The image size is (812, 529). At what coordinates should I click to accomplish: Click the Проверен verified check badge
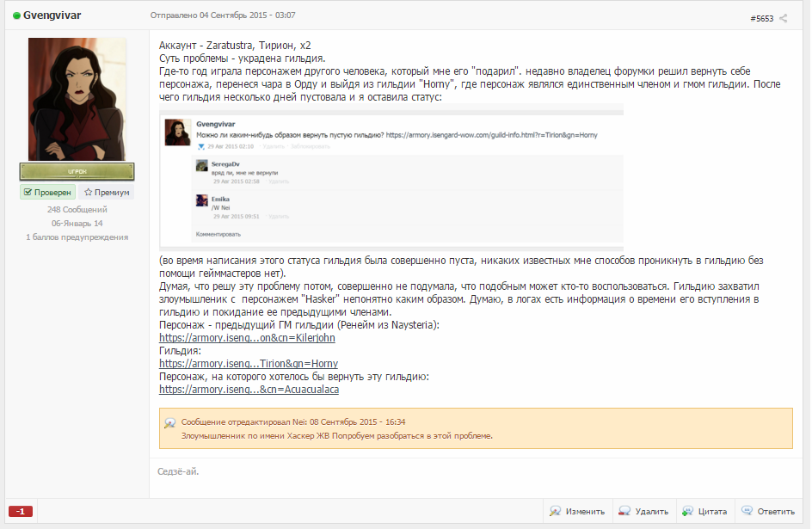(x=47, y=192)
